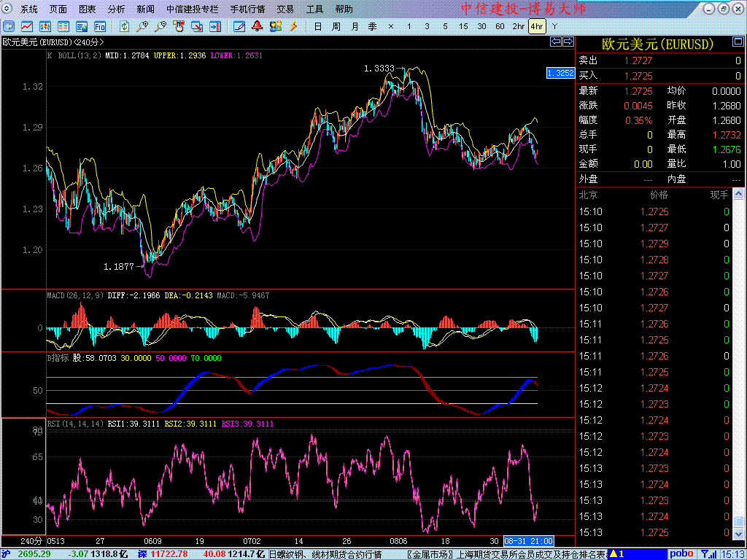The width and height of the screenshot is (747, 560).
Task: Select the 4hr timeframe button
Action: click(x=536, y=26)
